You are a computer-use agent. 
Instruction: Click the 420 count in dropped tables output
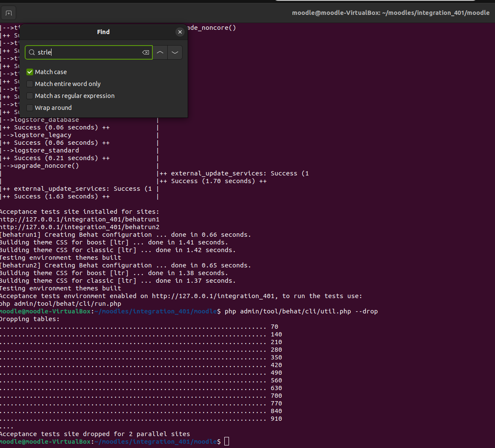tap(276, 365)
